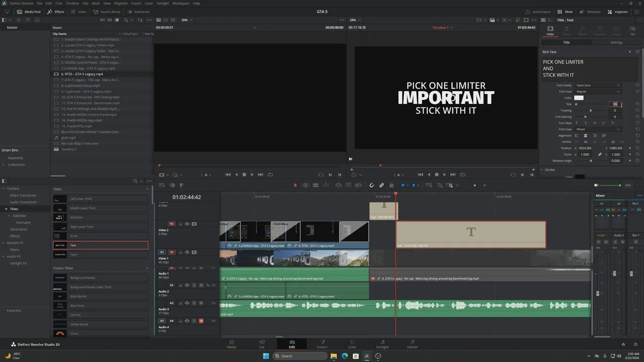The image size is (644, 362).
Task: Switch Inspector to Settings tab
Action: (616, 42)
